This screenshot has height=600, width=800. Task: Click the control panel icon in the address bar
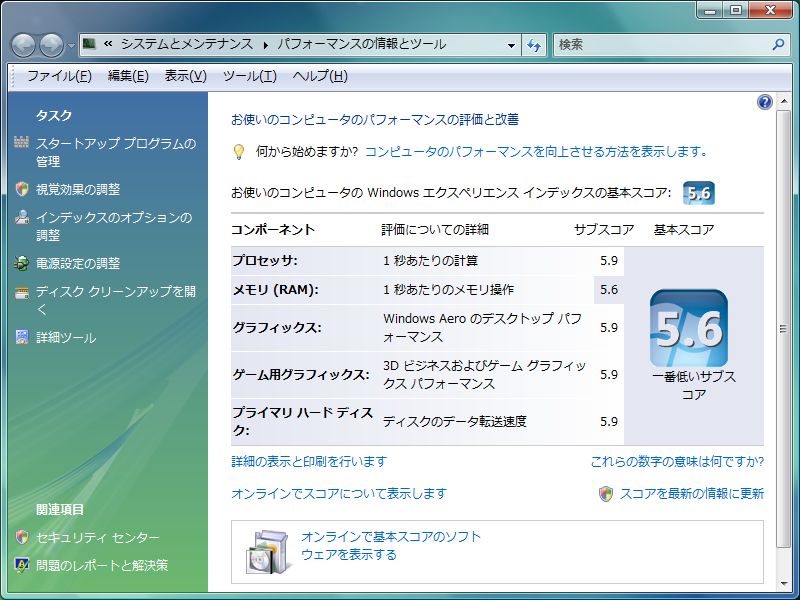coord(89,44)
